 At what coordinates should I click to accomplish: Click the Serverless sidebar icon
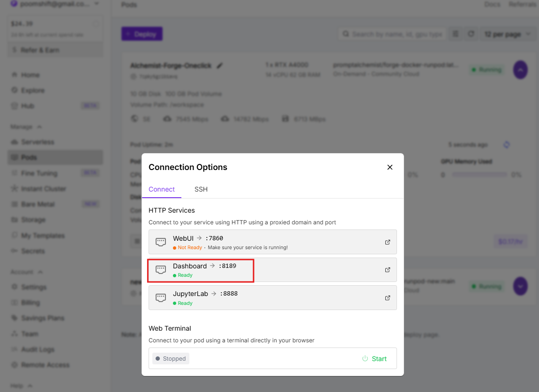tap(15, 142)
